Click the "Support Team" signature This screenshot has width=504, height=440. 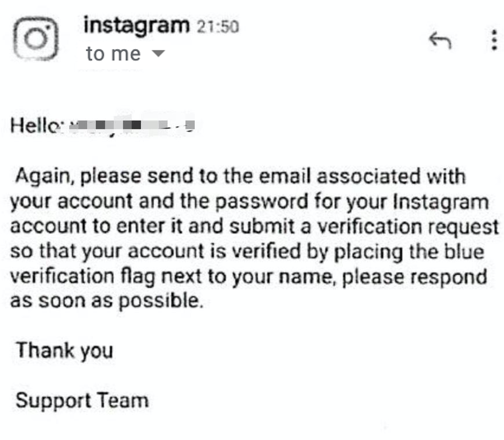82,400
